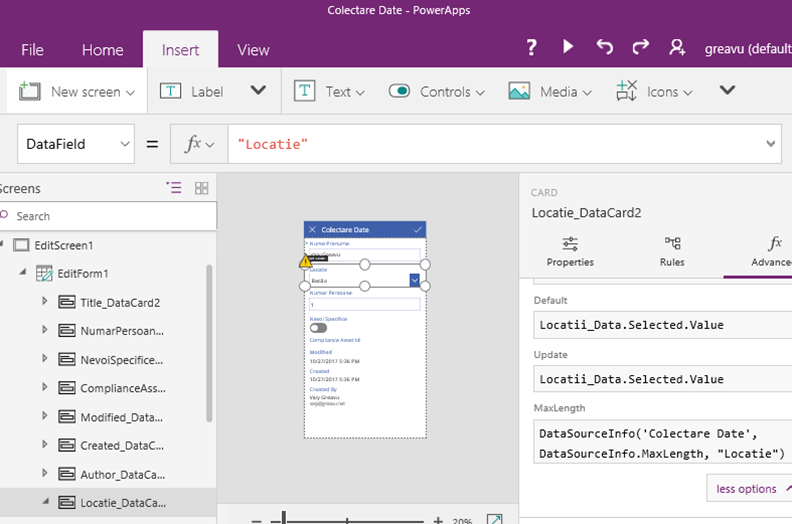Screen dimensions: 792x524
Task: Click the Search field in Screens panel
Action: (112, 216)
